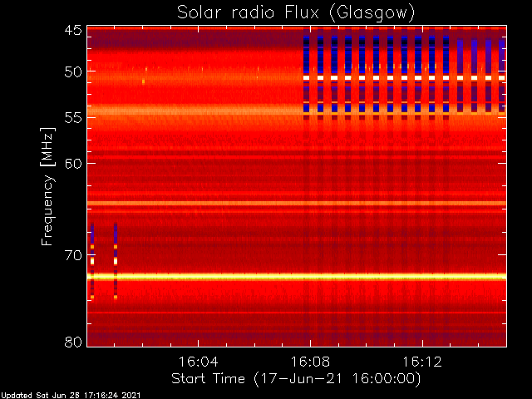The width and height of the screenshot is (532, 399).
Task: Click the 55 MHz frequency tick label
Action: point(72,117)
